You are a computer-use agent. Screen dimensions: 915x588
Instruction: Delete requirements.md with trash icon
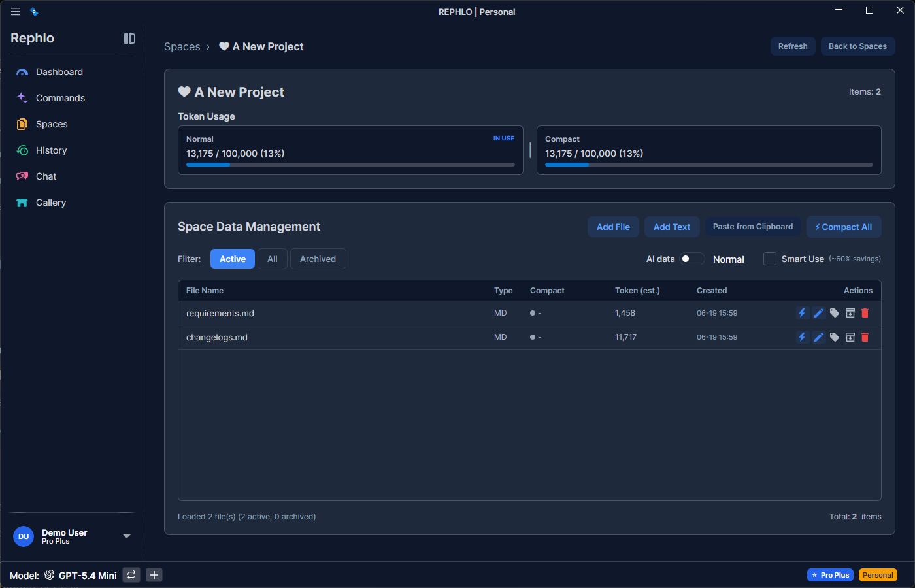pos(865,313)
